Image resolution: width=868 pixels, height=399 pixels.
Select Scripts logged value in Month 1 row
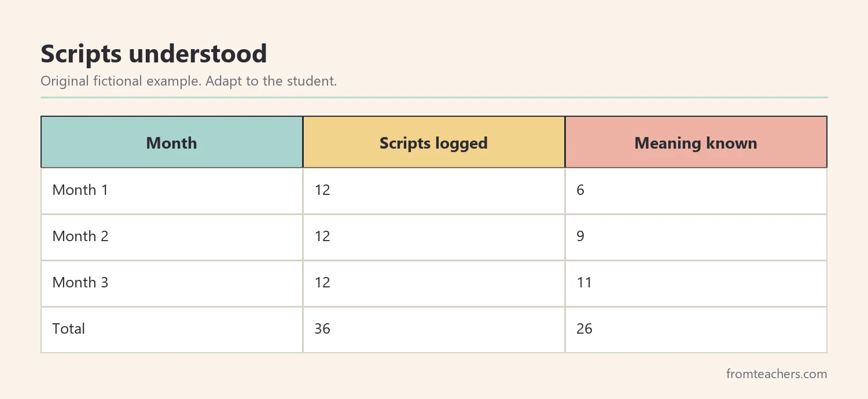pos(322,190)
